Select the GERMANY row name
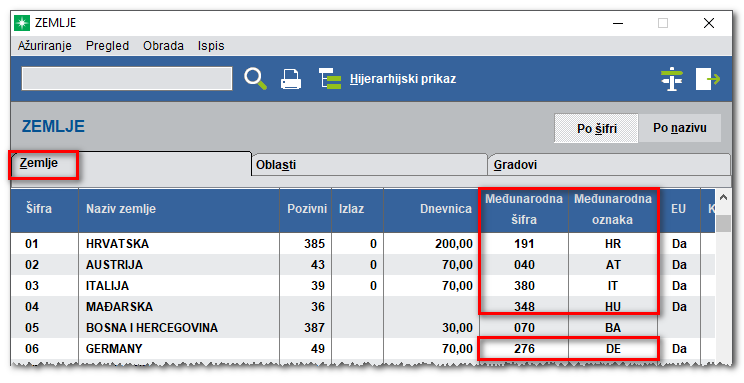The width and height of the screenshot is (744, 383). (x=114, y=349)
